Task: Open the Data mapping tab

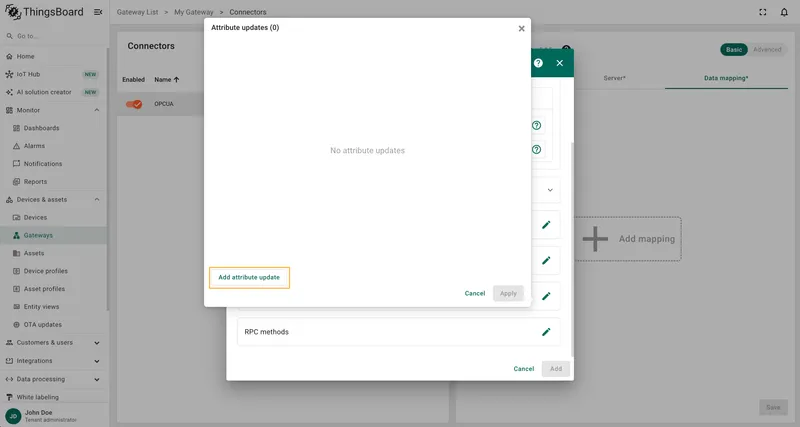Action: click(726, 78)
